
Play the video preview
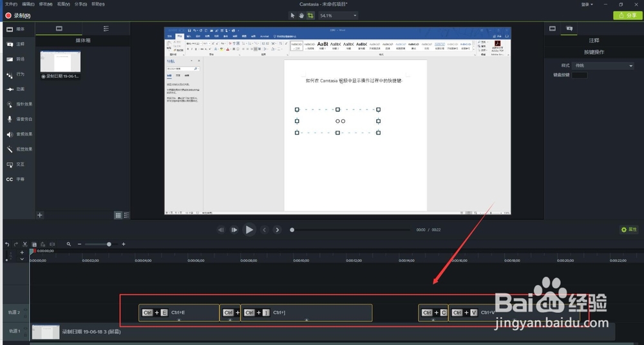[x=249, y=230]
